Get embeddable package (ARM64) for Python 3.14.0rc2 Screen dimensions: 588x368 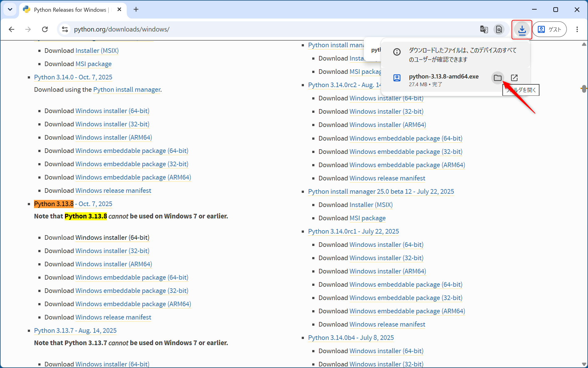point(407,165)
